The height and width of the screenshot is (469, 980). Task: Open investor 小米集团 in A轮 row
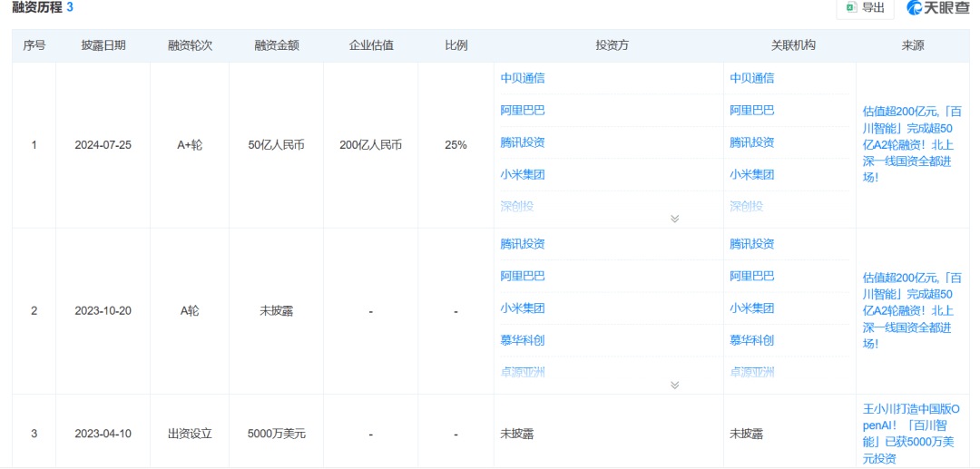click(x=523, y=308)
